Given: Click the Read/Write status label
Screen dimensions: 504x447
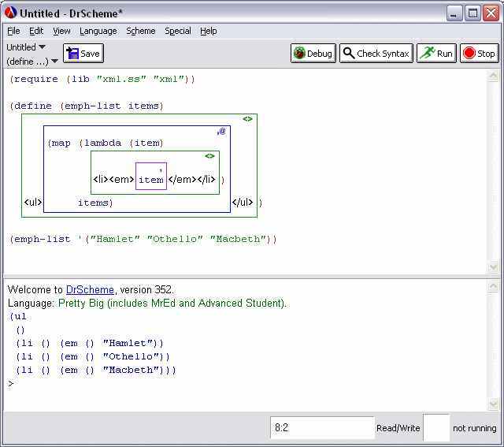Looking at the screenshot, I should (398, 428).
